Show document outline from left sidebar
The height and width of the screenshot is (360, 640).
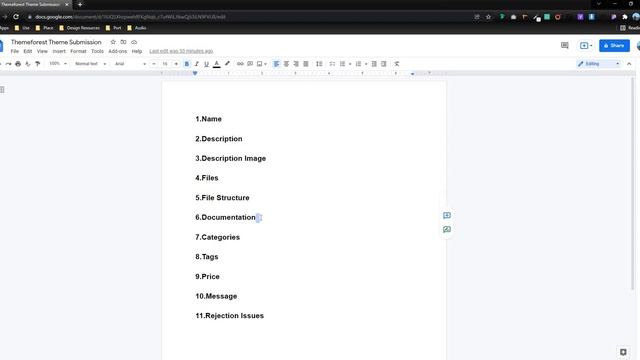[2, 90]
